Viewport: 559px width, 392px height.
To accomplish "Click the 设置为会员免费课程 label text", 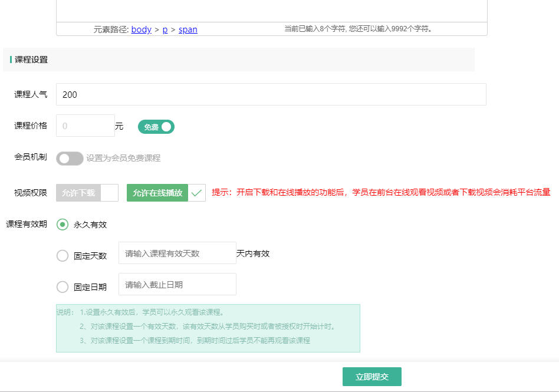I will [123, 158].
